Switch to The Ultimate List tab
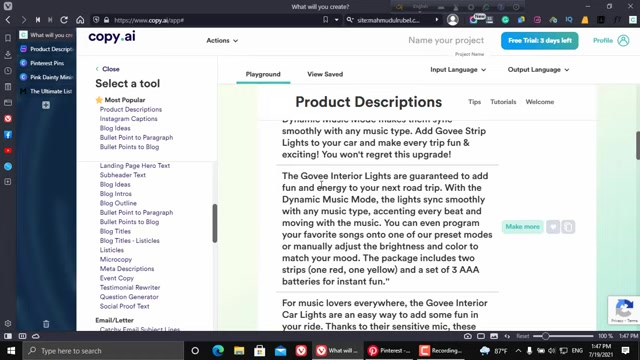 (x=46, y=91)
